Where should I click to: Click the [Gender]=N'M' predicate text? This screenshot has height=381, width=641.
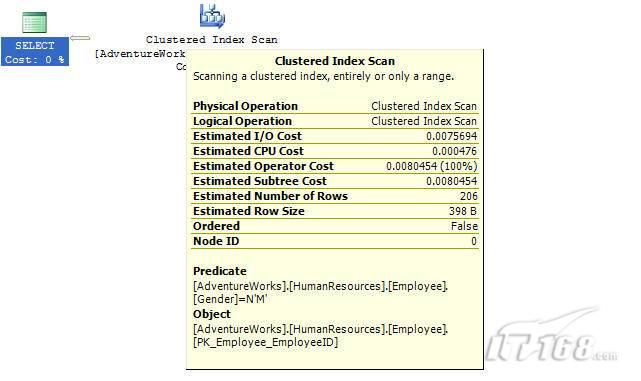[x=230, y=299]
